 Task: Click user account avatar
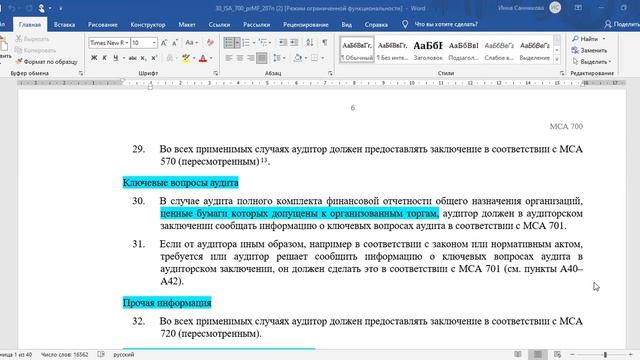coord(555,8)
